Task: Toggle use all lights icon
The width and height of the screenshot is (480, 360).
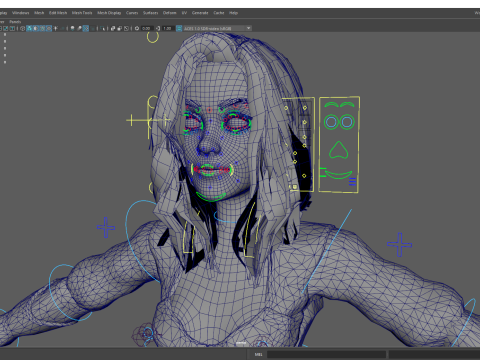Action: (x=55, y=28)
